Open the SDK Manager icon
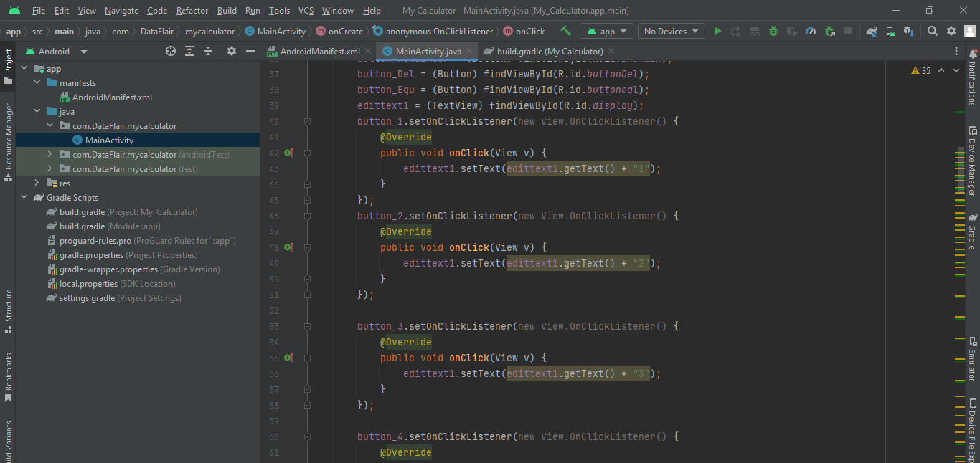This screenshot has width=980, height=463. tap(909, 31)
